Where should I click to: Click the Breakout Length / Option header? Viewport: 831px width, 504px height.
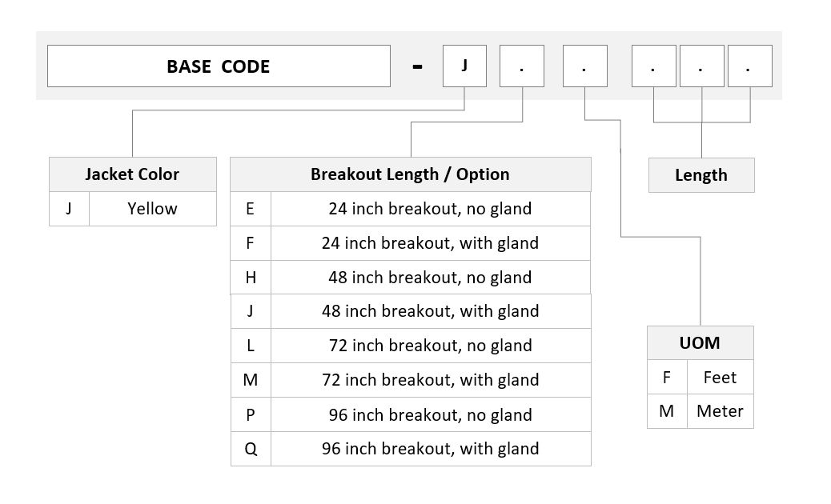tap(410, 174)
